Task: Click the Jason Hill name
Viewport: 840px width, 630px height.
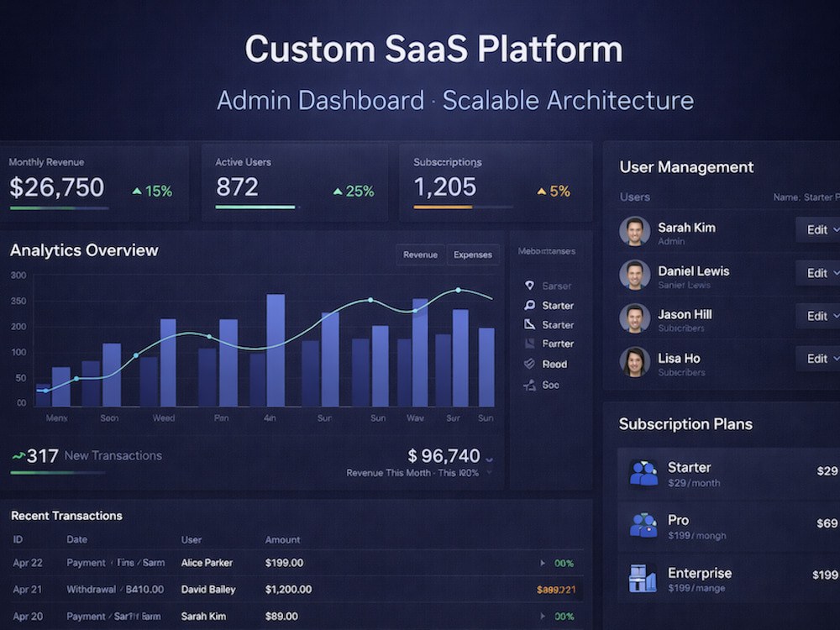Action: point(685,314)
